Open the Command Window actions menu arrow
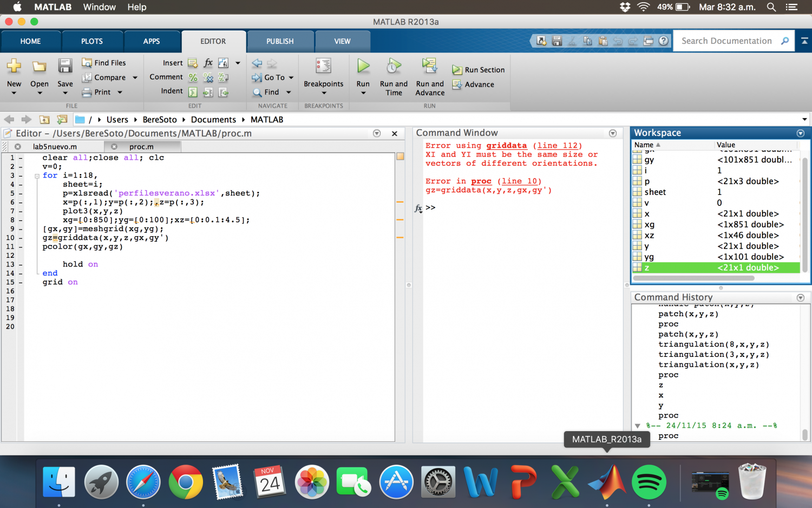Screen dimensions: 812x508 (x=613, y=133)
